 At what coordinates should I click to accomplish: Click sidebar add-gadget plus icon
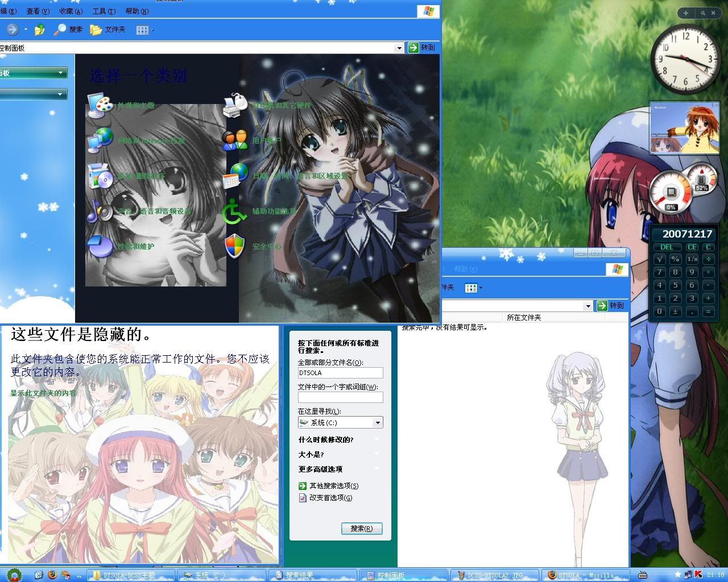tap(686, 13)
